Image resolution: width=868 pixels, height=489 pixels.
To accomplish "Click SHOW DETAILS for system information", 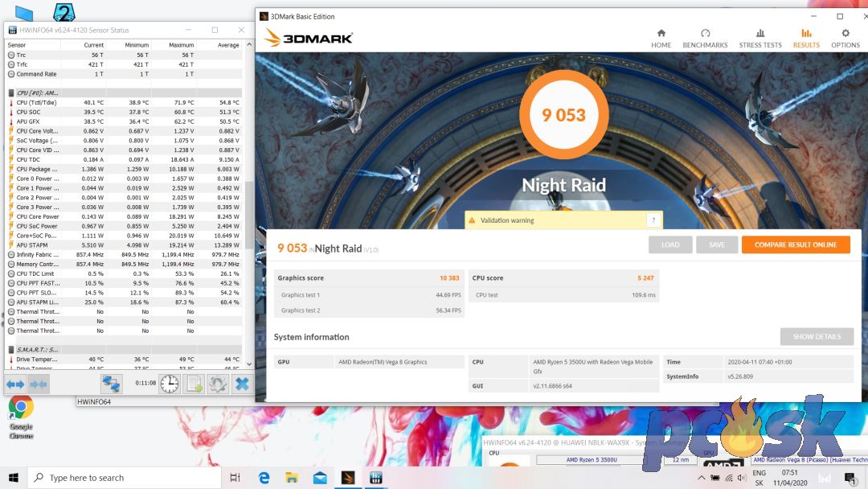I will tap(817, 337).
